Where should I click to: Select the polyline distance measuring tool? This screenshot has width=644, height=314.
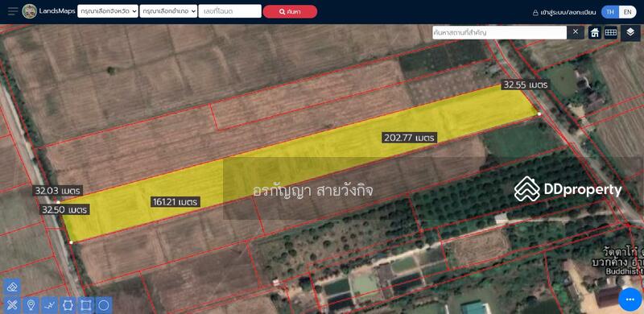point(49,305)
